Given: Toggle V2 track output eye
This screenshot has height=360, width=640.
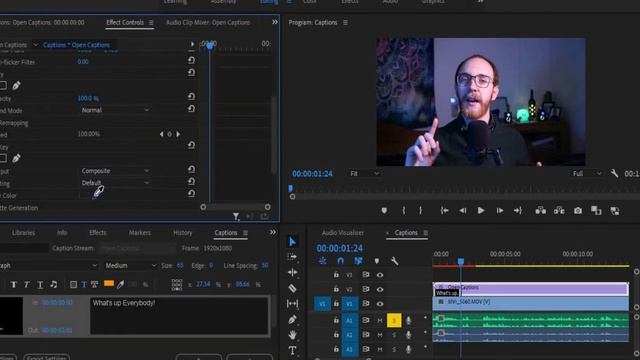Looking at the screenshot, I should click(380, 289).
